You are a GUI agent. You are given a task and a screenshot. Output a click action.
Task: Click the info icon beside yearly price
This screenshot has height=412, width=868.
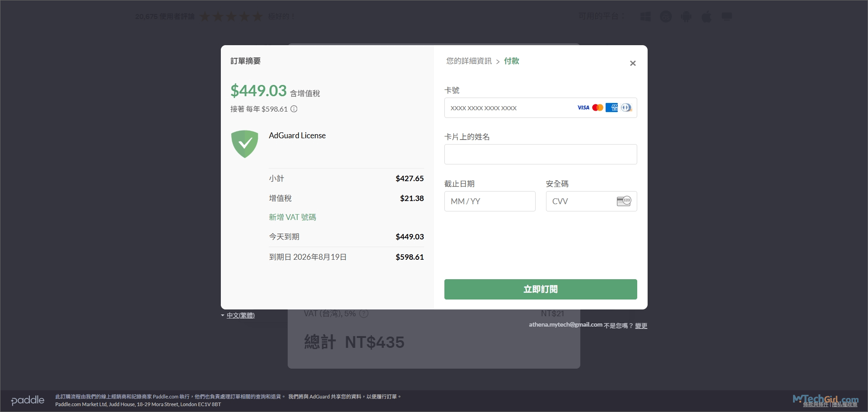(294, 109)
